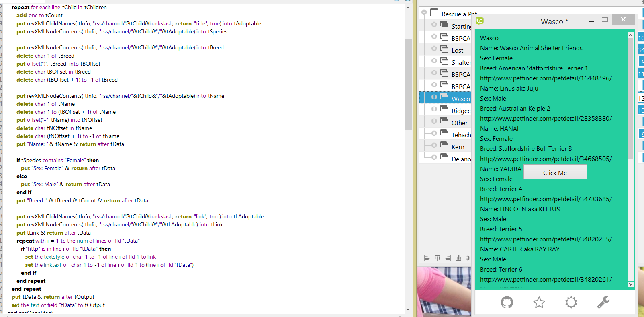Collapse the Rescue a Pet stack node

coord(424,13)
